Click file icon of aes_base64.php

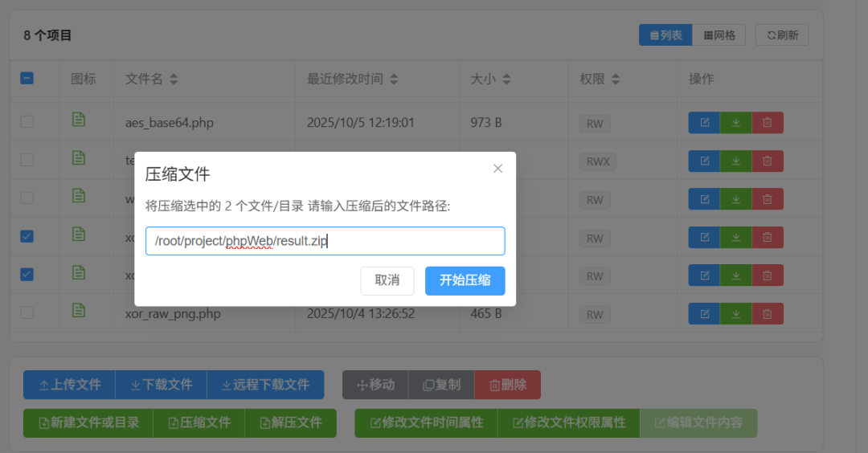[x=79, y=120]
